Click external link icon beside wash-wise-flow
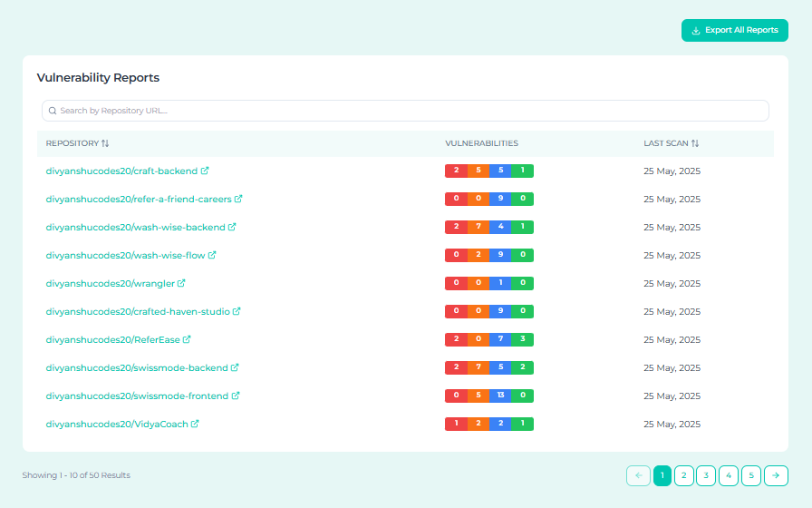812x508 pixels. click(212, 255)
